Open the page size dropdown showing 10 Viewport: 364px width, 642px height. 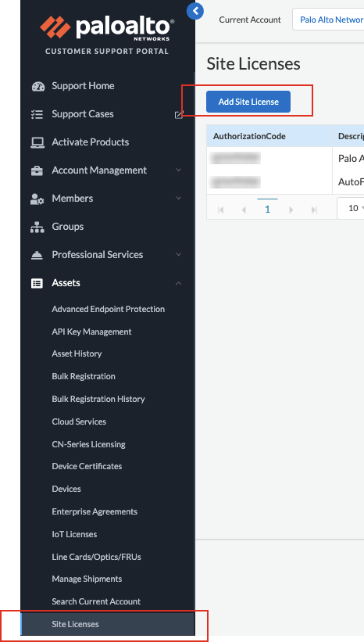click(x=351, y=209)
